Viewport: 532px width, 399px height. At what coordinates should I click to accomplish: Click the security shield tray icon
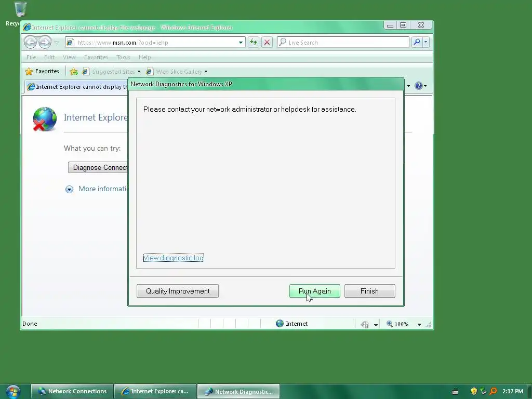[x=474, y=391]
